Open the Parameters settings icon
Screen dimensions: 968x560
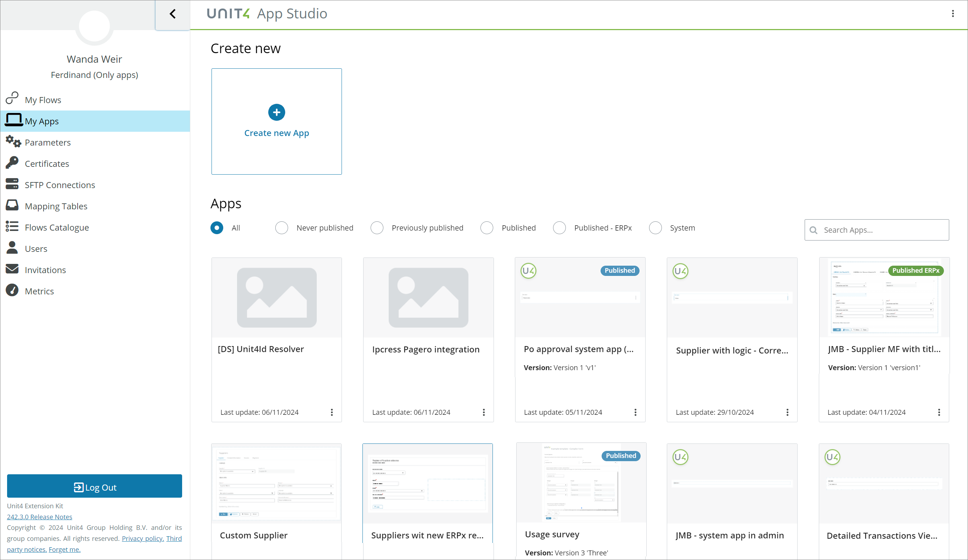point(13,142)
